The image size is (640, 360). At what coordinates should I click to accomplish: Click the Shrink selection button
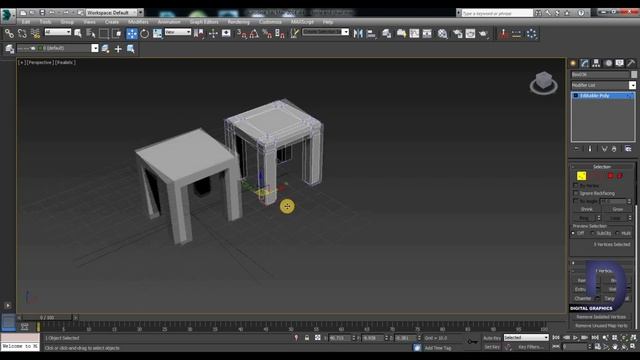click(x=587, y=209)
